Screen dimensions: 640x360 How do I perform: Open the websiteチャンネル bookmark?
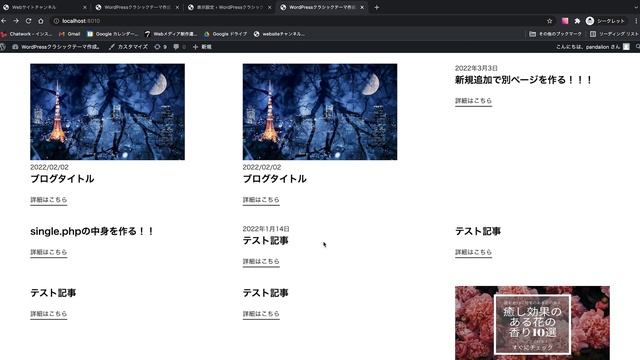[x=279, y=34]
